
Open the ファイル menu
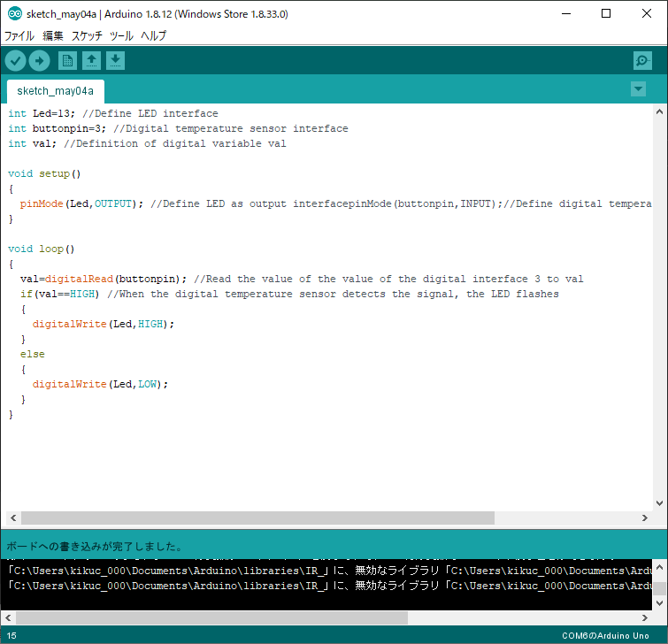click(19, 36)
